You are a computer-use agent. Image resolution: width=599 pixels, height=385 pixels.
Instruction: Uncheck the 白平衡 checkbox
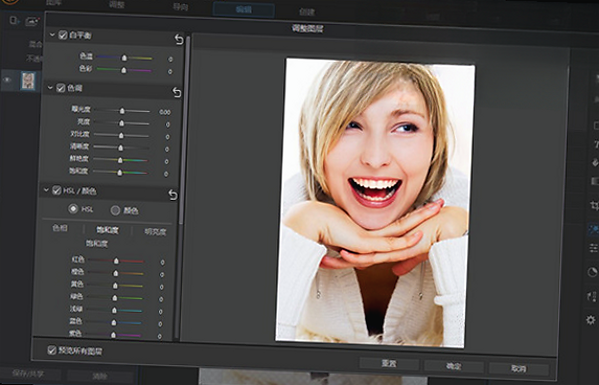[63, 35]
